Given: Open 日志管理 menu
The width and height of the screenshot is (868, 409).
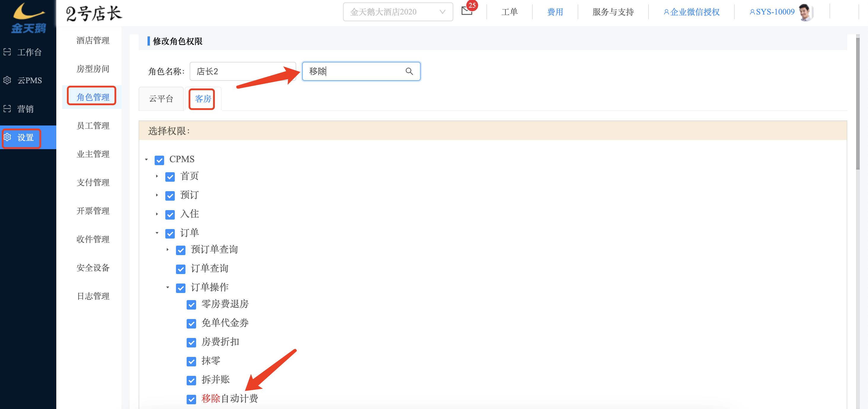Looking at the screenshot, I should click(x=93, y=296).
